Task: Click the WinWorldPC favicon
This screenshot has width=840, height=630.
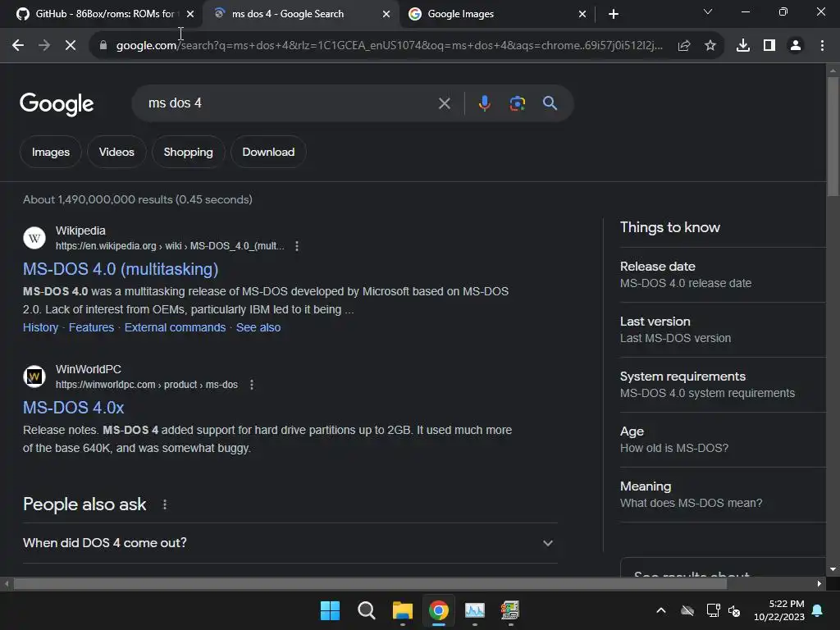Action: point(34,377)
